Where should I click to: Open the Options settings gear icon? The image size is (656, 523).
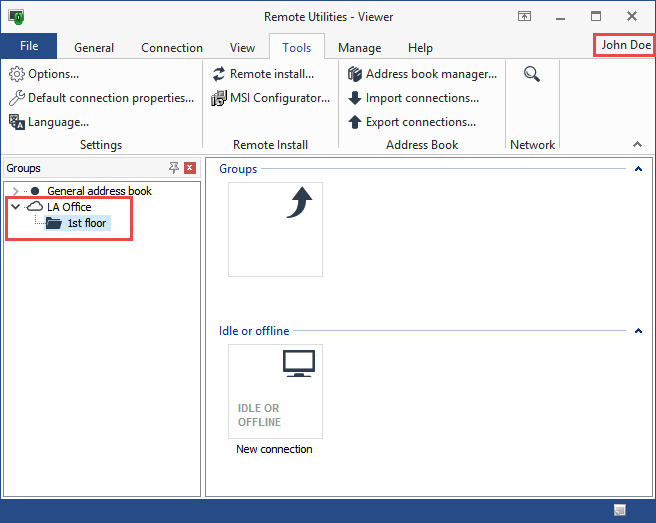click(17, 74)
